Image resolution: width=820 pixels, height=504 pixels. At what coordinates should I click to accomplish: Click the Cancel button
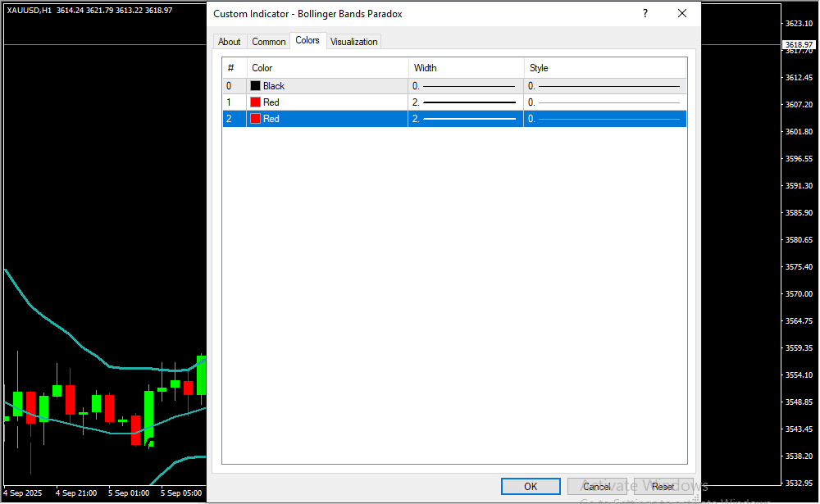597,487
